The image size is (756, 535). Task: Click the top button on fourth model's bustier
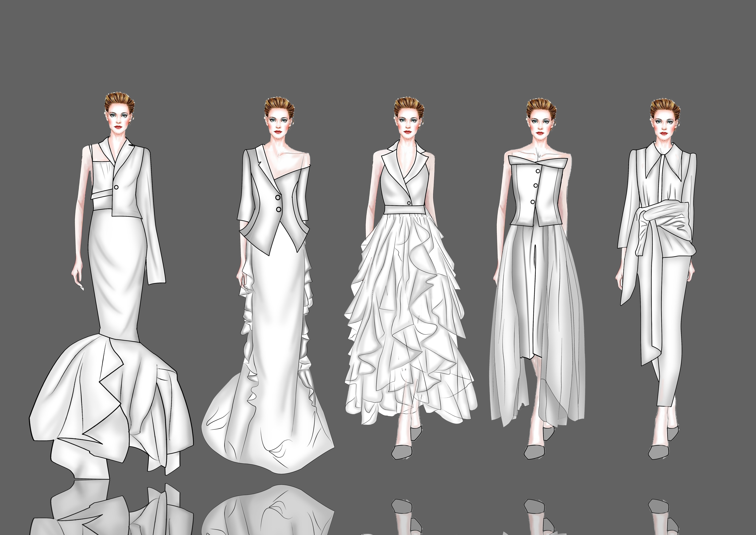coord(538,171)
